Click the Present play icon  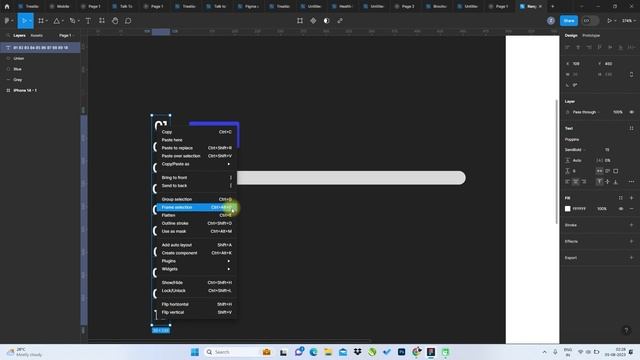pos(609,21)
